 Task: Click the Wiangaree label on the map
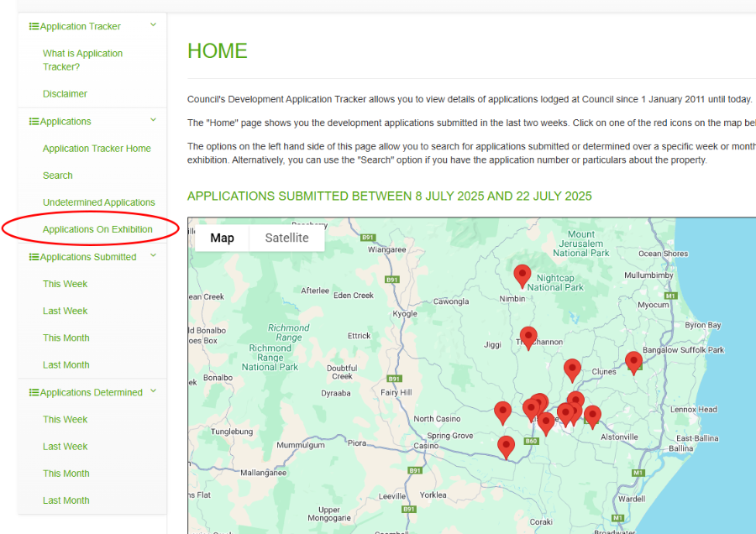tap(386, 249)
